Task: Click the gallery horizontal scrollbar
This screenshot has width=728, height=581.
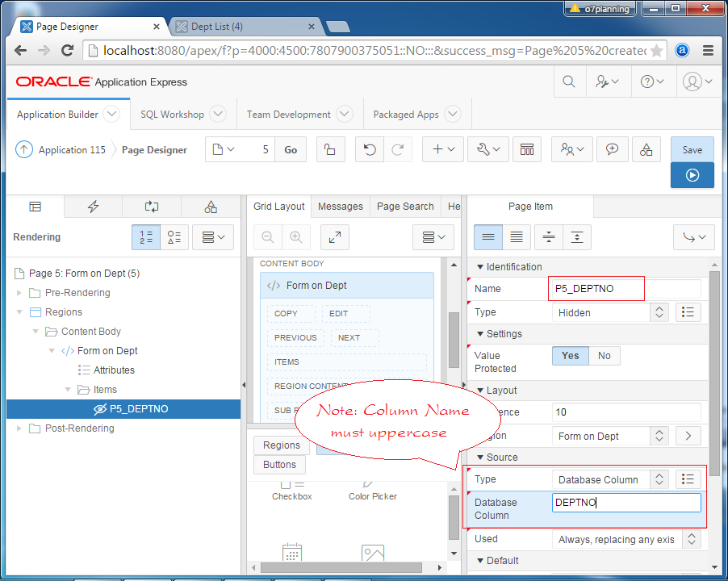Action: 341,567
